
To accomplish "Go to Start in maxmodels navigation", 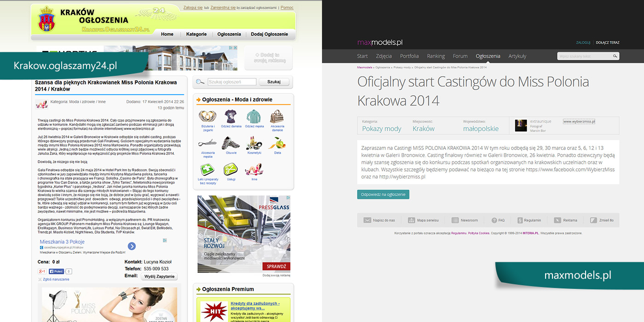I will [x=362, y=56].
